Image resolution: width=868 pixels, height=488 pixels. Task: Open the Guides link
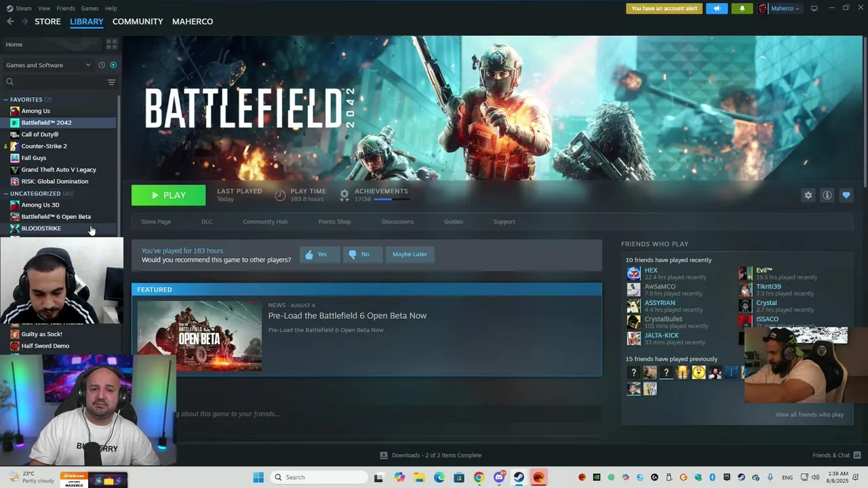coord(454,222)
